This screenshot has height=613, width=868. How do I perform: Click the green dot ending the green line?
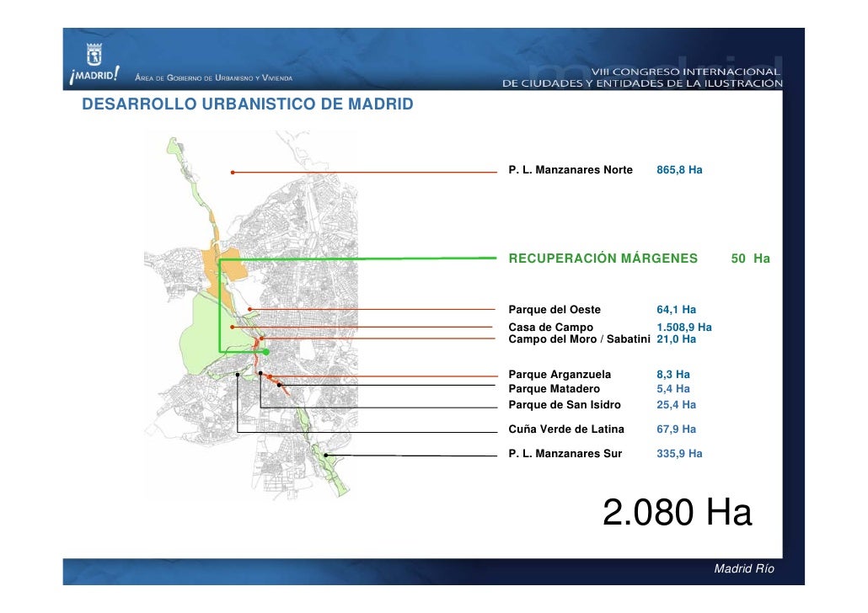266,352
